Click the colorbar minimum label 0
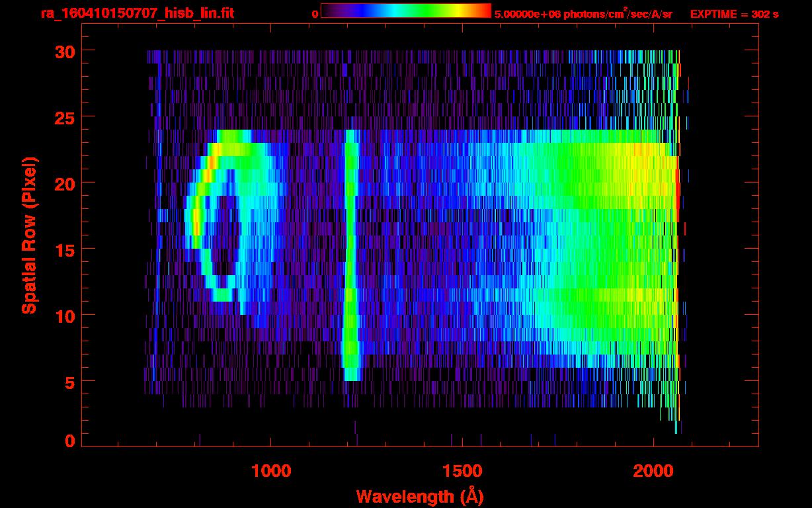 (315, 14)
